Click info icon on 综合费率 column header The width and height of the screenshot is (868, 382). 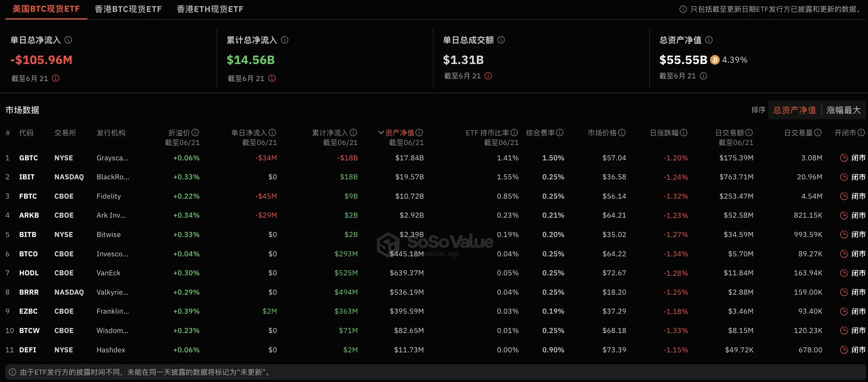click(x=560, y=133)
